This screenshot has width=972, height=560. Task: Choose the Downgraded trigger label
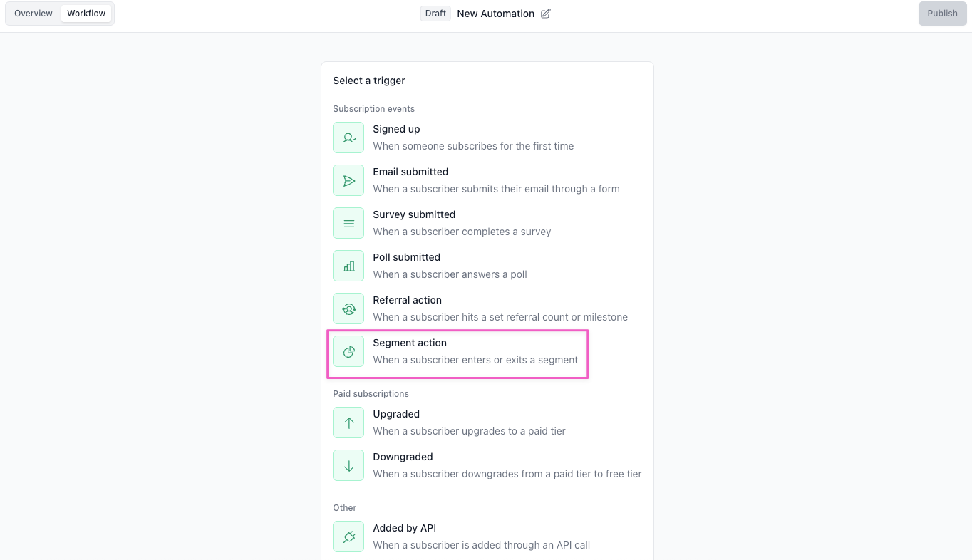pyautogui.click(x=403, y=457)
